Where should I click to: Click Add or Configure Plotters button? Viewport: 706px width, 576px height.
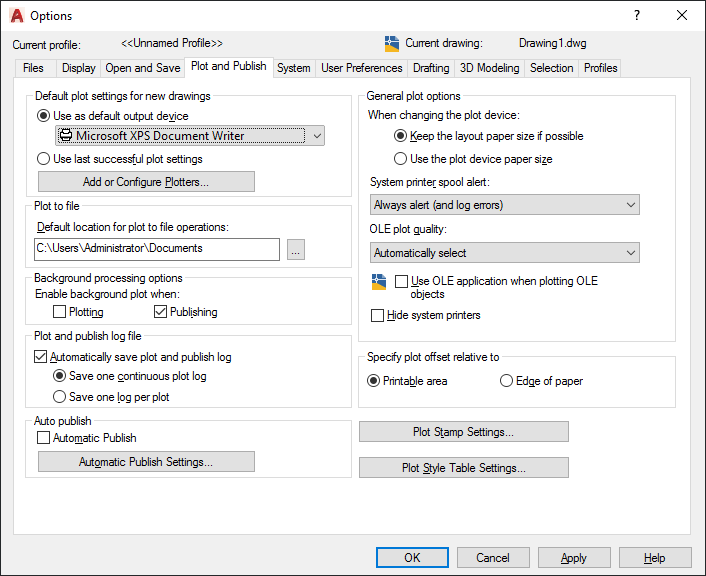[146, 182]
